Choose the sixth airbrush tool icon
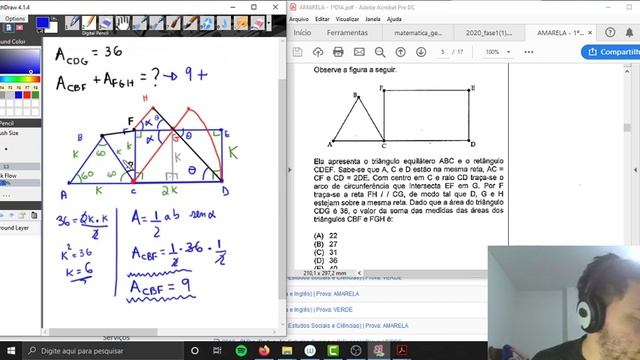Screen dimensions: 640x360 point(156,23)
